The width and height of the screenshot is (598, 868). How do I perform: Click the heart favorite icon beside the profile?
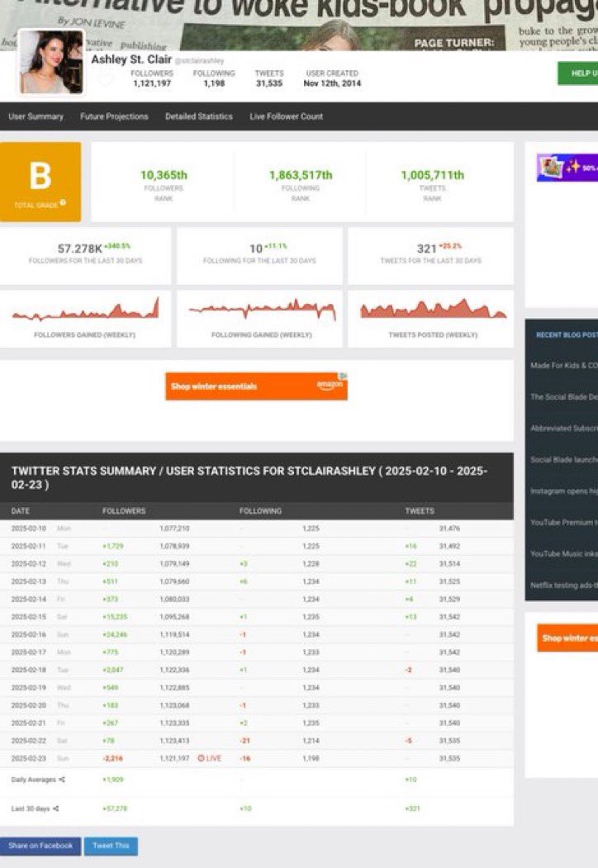105,80
